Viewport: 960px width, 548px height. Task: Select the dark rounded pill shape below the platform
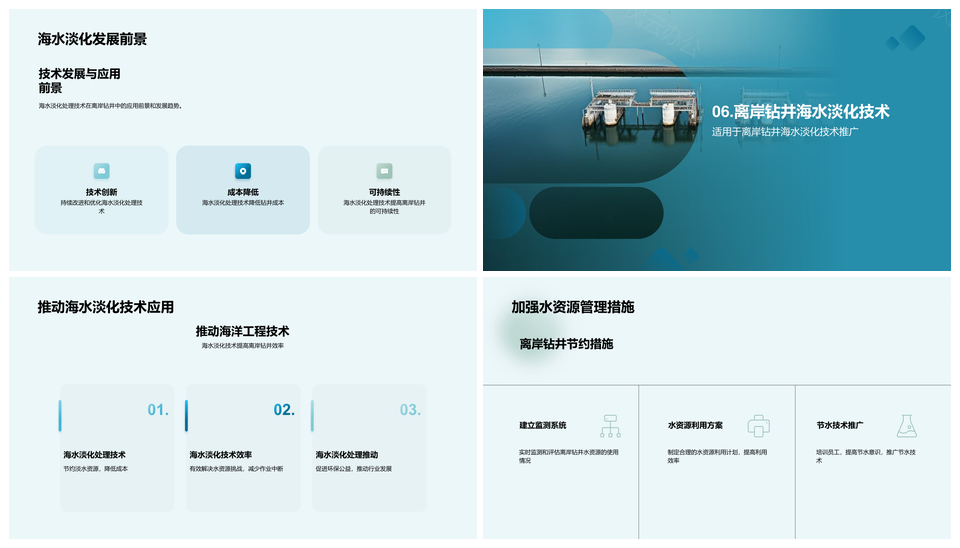pyautogui.click(x=596, y=212)
